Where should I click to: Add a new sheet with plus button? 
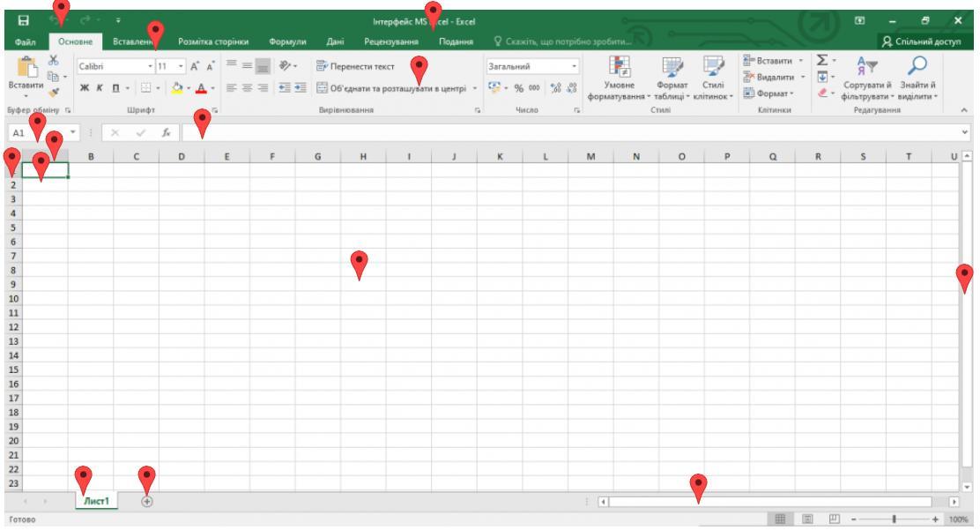click(147, 501)
